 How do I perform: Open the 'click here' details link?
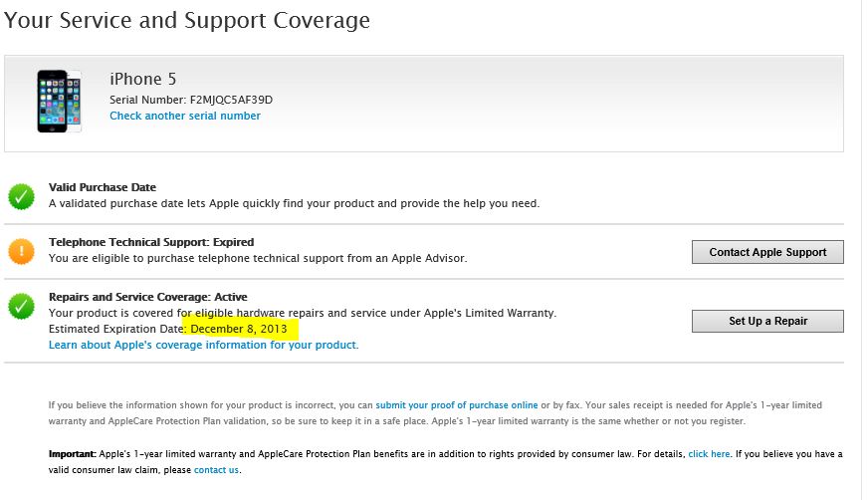pos(709,454)
